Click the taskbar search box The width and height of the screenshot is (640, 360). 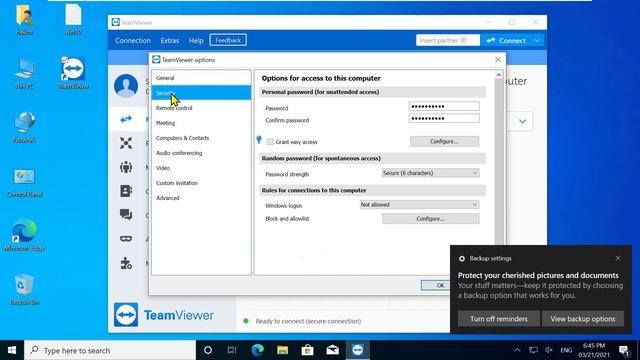(110, 350)
